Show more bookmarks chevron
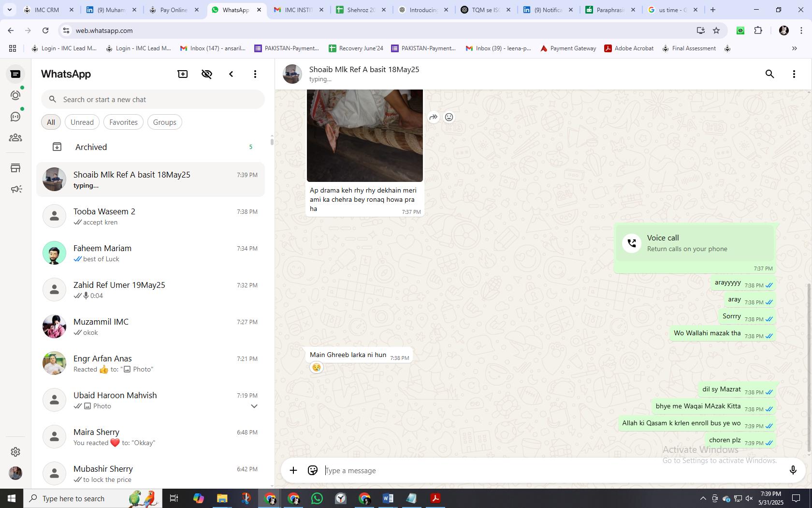The width and height of the screenshot is (812, 508). coord(794,48)
